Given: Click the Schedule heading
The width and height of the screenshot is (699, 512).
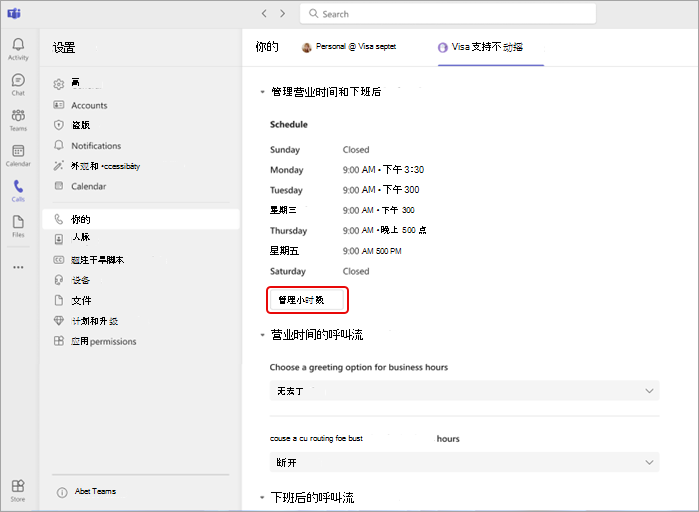Looking at the screenshot, I should pyautogui.click(x=288, y=124).
